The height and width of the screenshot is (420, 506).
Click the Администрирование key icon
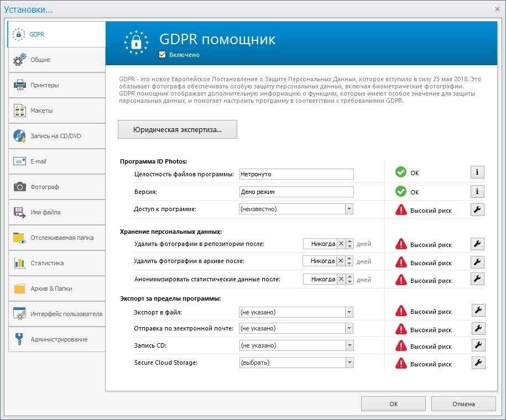click(x=19, y=339)
